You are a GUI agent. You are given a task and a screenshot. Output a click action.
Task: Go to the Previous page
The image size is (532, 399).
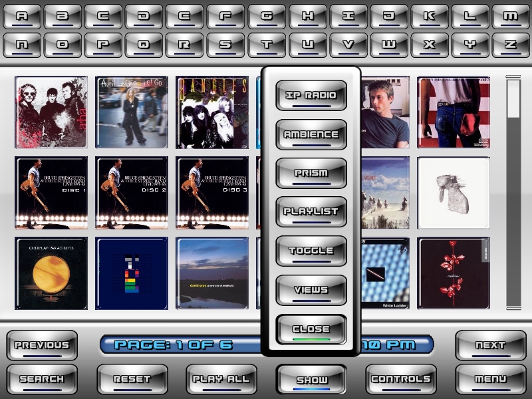tap(42, 345)
